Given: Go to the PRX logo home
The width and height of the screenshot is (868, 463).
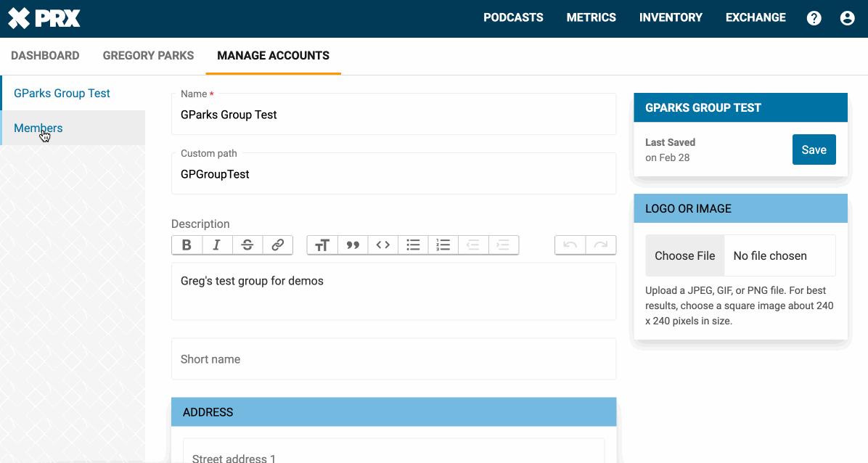Looking at the screenshot, I should (44, 18).
